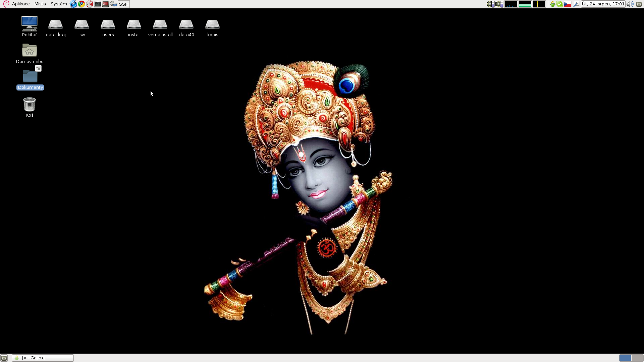Open the black terminal launcher
This screenshot has width=644, height=362.
[97, 4]
